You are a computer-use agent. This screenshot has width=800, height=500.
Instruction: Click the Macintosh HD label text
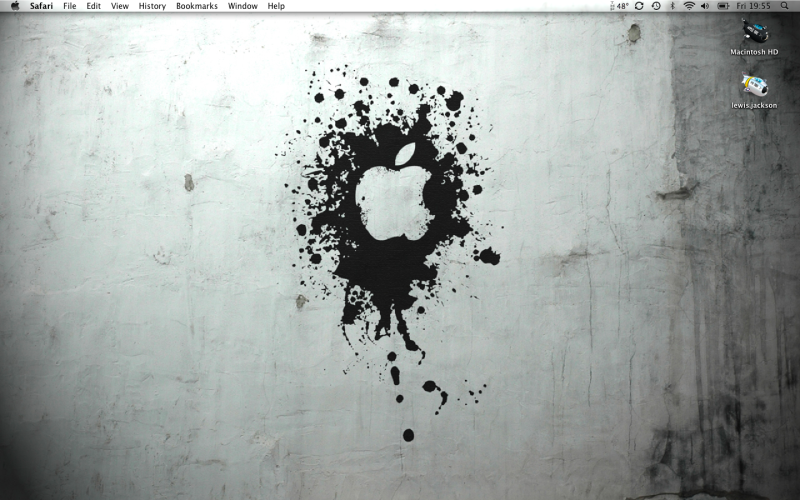point(754,52)
